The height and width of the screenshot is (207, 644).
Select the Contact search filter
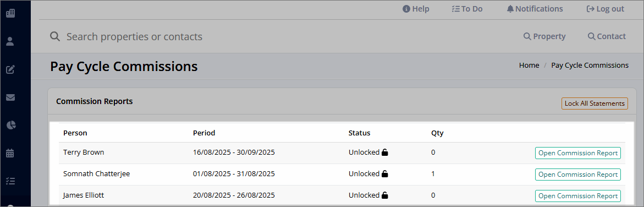click(607, 36)
